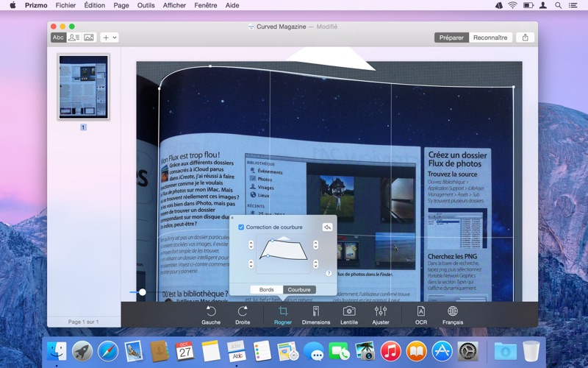The image size is (588, 368).
Task: Adjust upper-right curvature stepper
Action: (316, 245)
